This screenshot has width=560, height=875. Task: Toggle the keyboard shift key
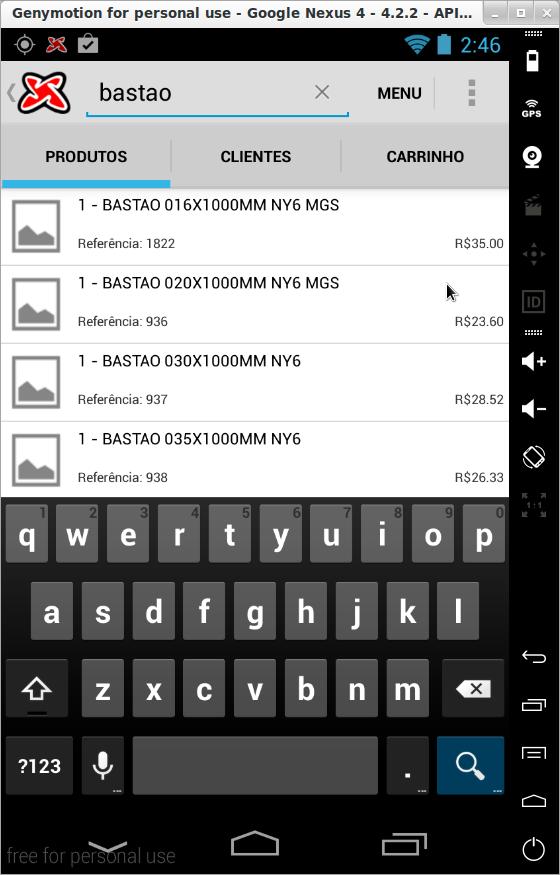pyautogui.click(x=37, y=689)
